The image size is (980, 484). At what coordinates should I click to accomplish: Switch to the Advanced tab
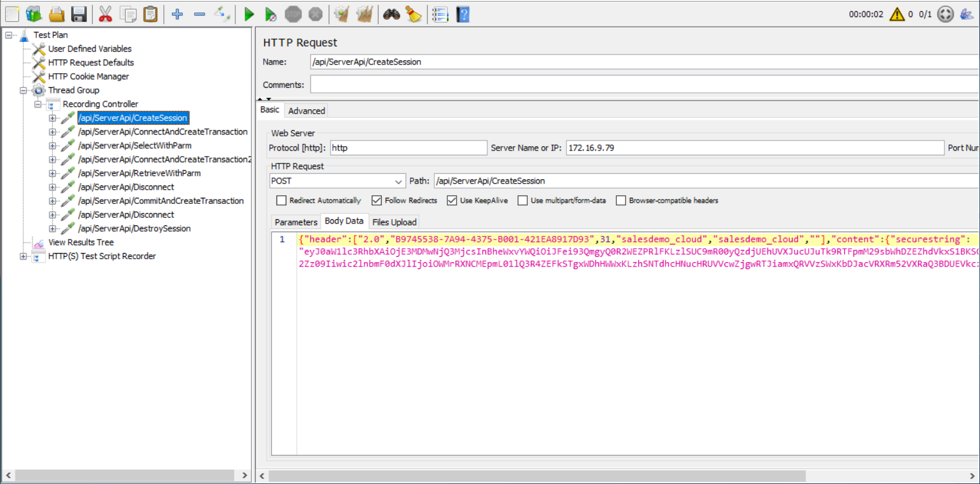pyautogui.click(x=306, y=111)
